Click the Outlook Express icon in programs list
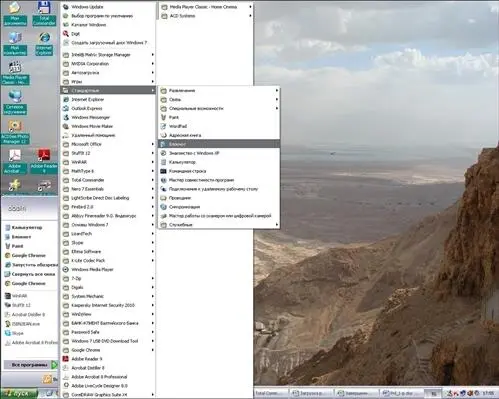 click(x=66, y=108)
